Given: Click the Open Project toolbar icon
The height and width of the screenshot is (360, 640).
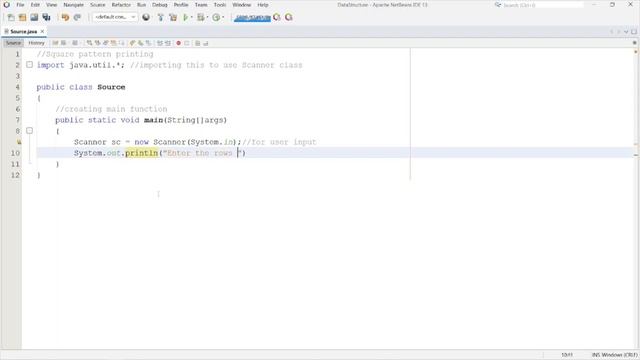Looking at the screenshot, I should click(x=34, y=17).
